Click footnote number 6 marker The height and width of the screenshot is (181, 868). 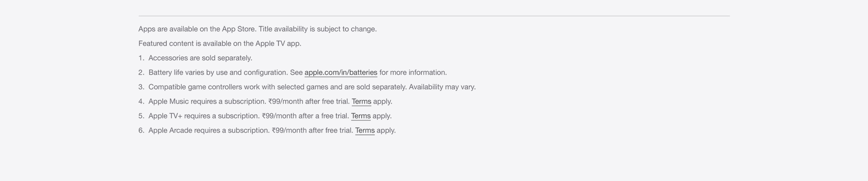tap(141, 130)
